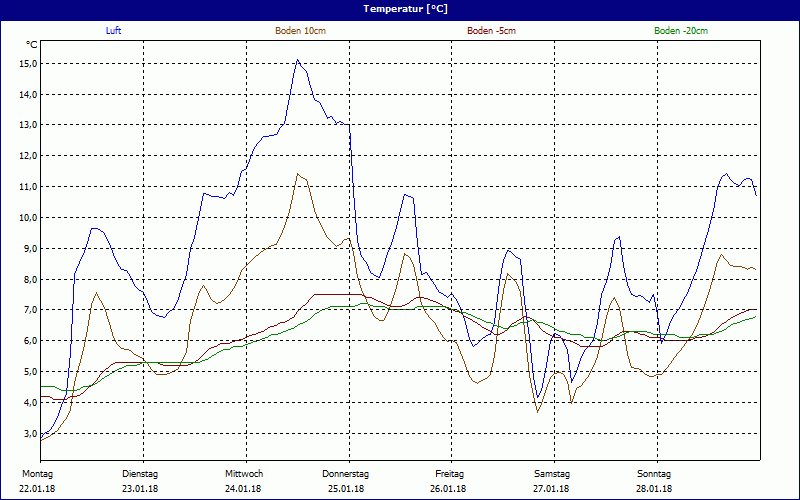Image resolution: width=800 pixels, height=500 pixels.
Task: Click the 4,0 y-axis value
Action: pyautogui.click(x=30, y=403)
